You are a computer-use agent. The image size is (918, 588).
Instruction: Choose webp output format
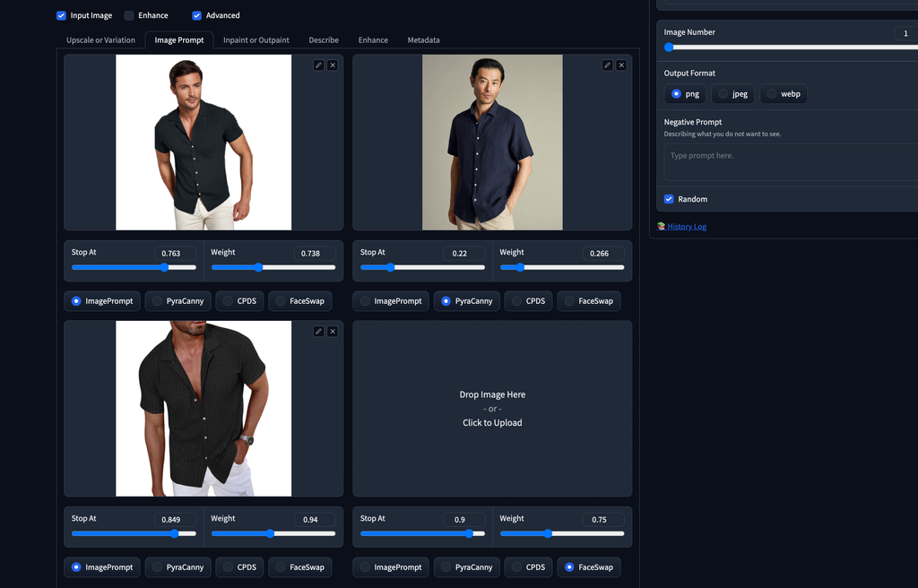783,94
